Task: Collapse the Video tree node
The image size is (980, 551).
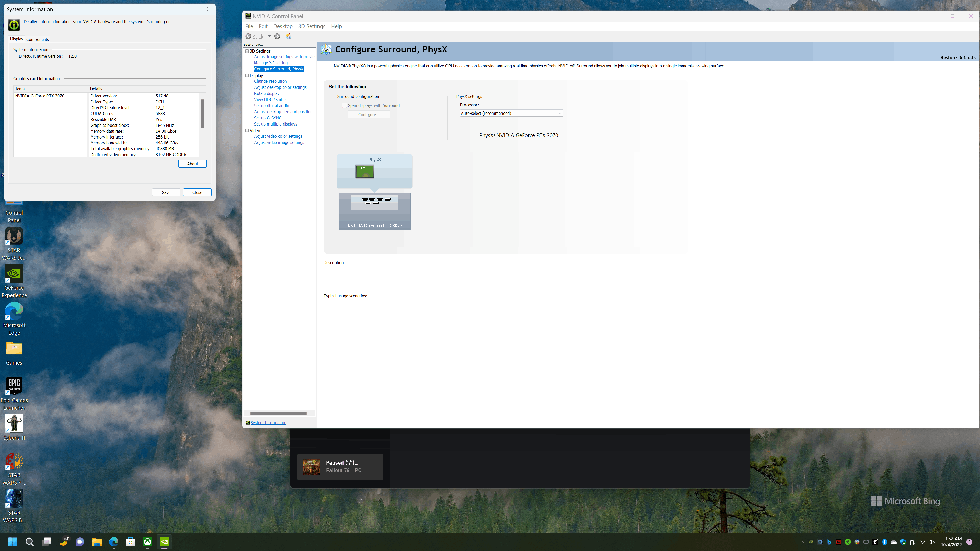Action: coord(247,131)
